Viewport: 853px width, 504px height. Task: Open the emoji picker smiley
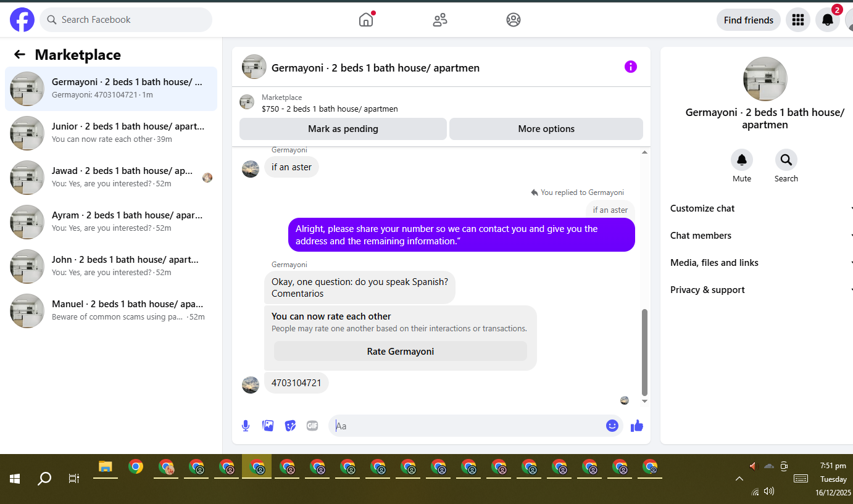tap(612, 426)
